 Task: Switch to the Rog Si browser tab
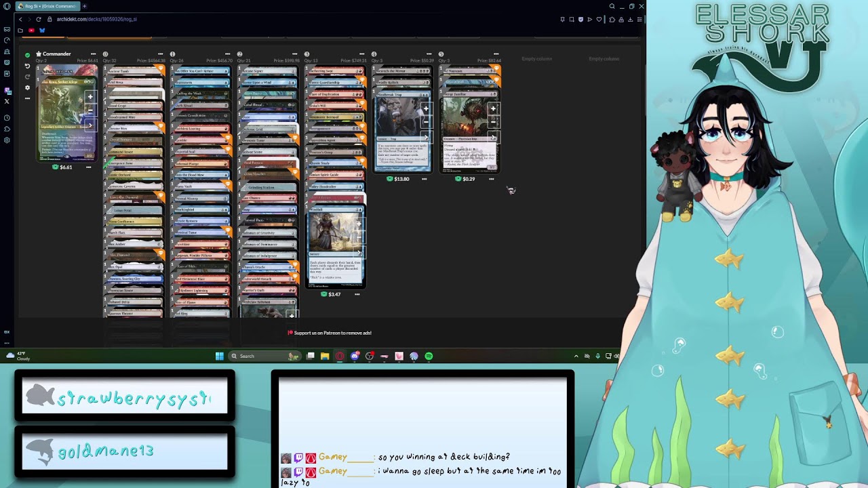(47, 6)
